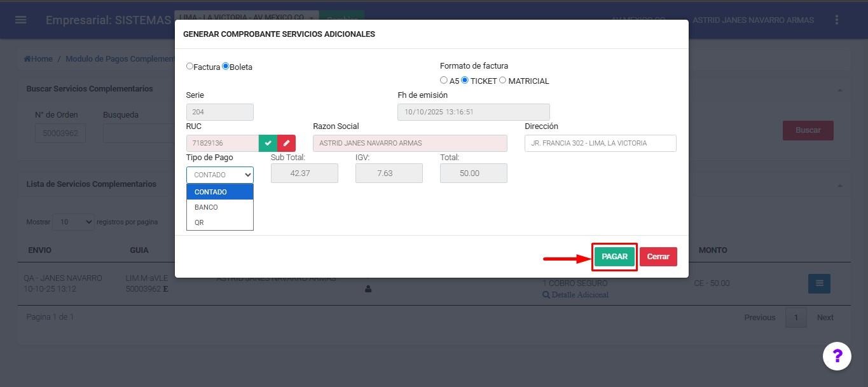Image resolution: width=868 pixels, height=387 pixels.
Task: Click the Dirección input field
Action: (x=600, y=143)
